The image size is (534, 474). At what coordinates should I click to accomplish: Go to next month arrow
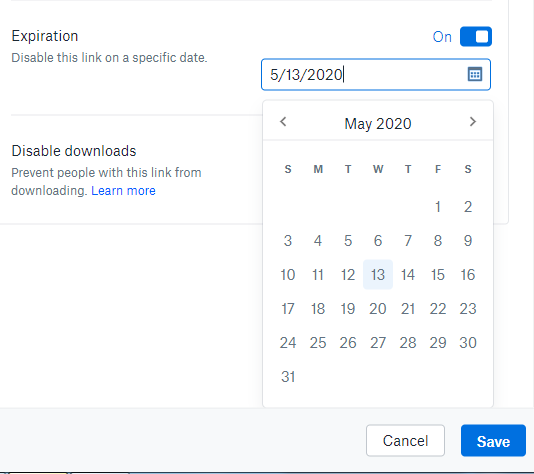[472, 122]
